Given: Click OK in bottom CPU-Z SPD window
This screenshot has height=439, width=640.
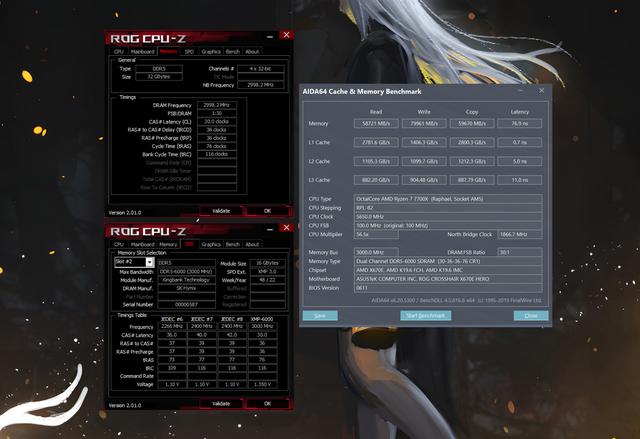Looking at the screenshot, I should click(x=267, y=404).
